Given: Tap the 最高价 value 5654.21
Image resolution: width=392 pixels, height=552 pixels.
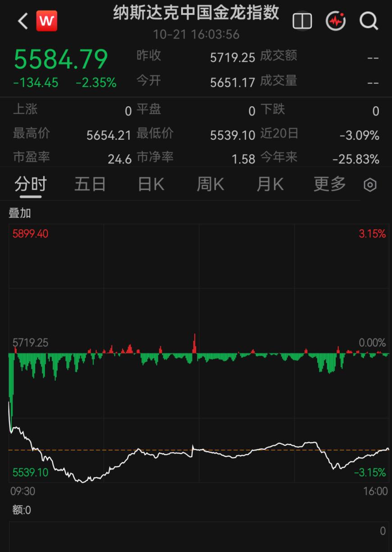Looking at the screenshot, I should coord(109,135).
